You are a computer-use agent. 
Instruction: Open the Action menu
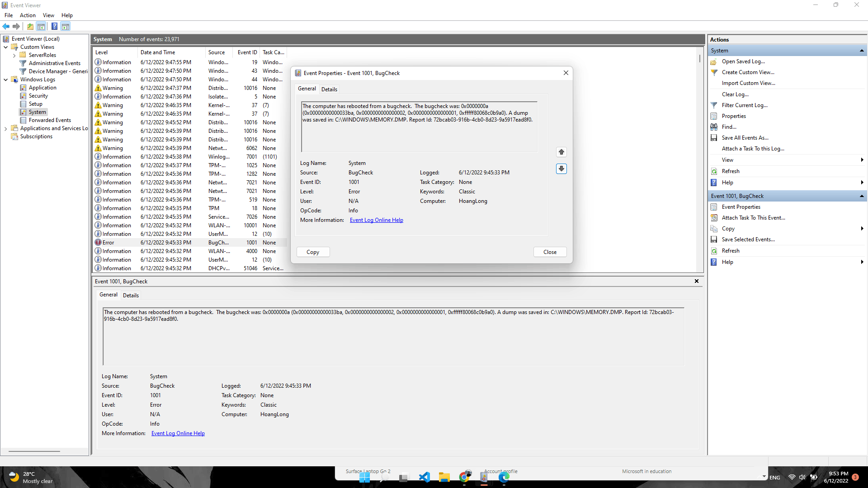pos(28,15)
